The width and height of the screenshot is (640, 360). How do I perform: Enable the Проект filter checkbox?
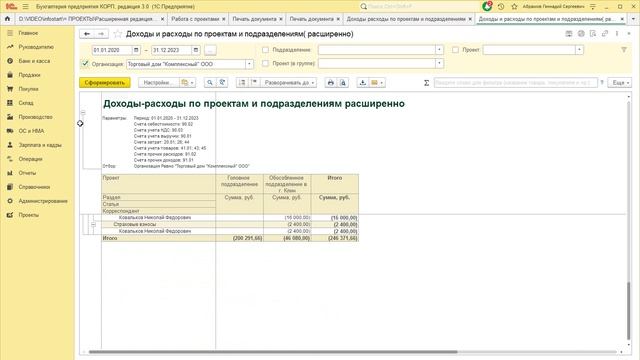(x=456, y=50)
